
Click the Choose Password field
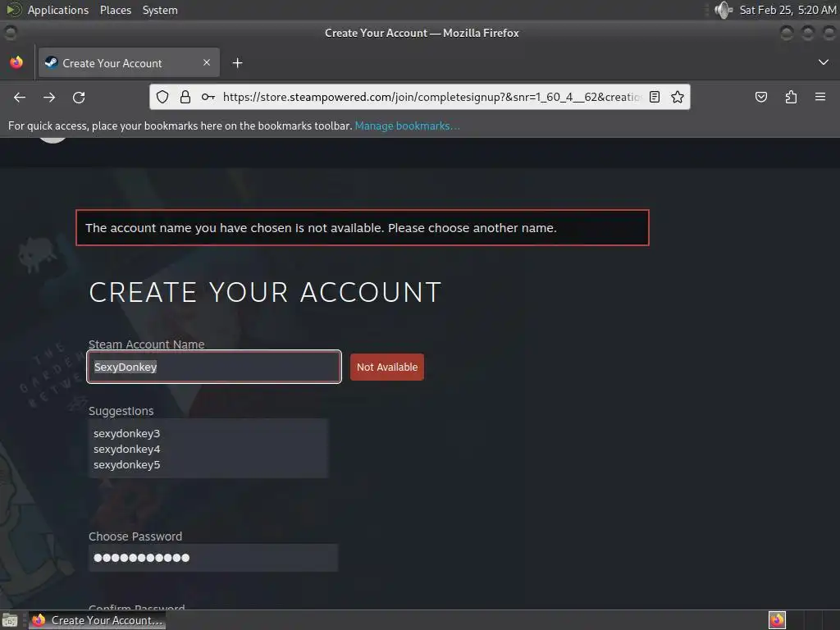point(213,558)
